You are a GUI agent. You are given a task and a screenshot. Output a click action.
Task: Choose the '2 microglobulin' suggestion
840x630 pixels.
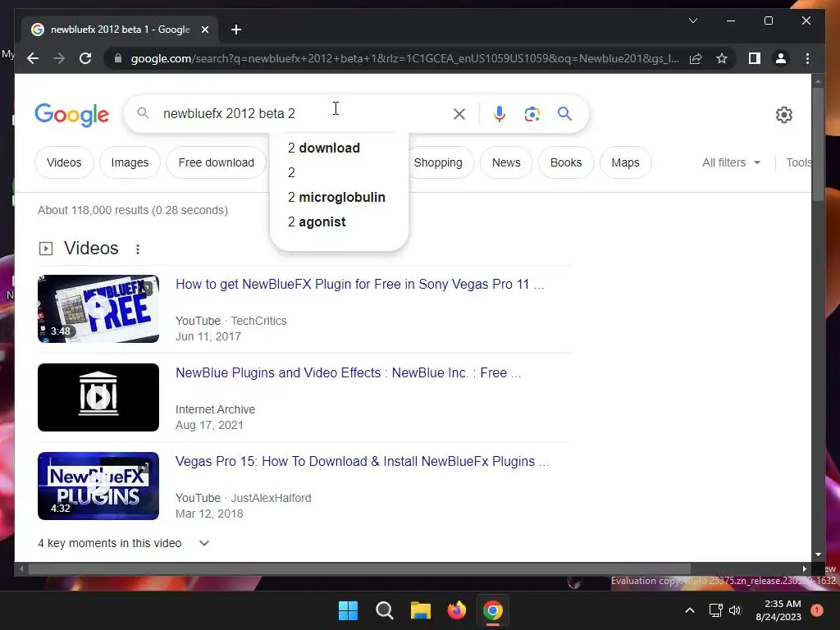[x=339, y=197]
